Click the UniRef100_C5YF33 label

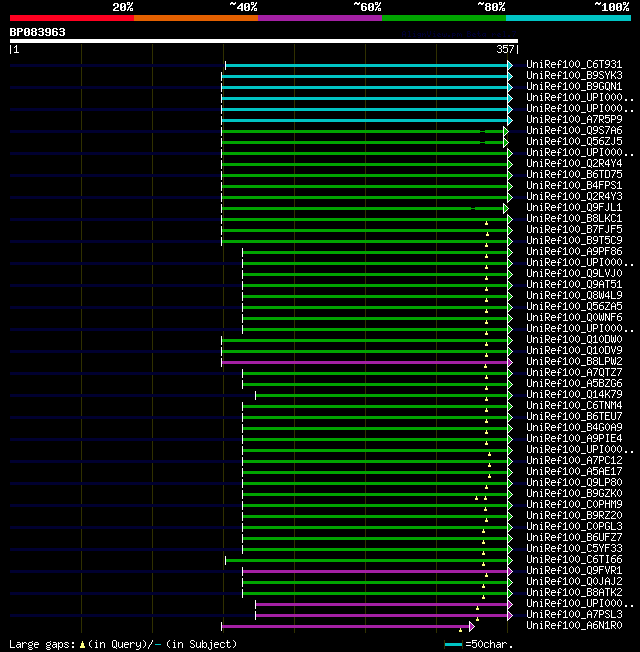(x=574, y=548)
